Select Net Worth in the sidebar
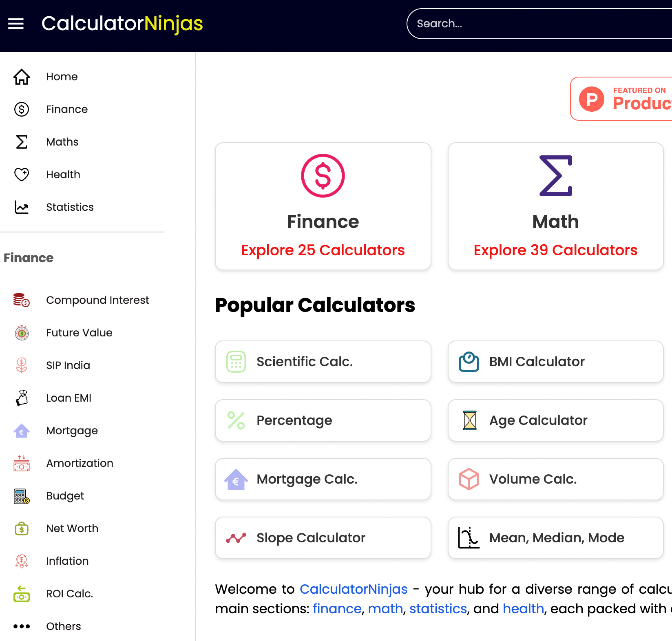This screenshot has width=672, height=641. click(x=72, y=528)
